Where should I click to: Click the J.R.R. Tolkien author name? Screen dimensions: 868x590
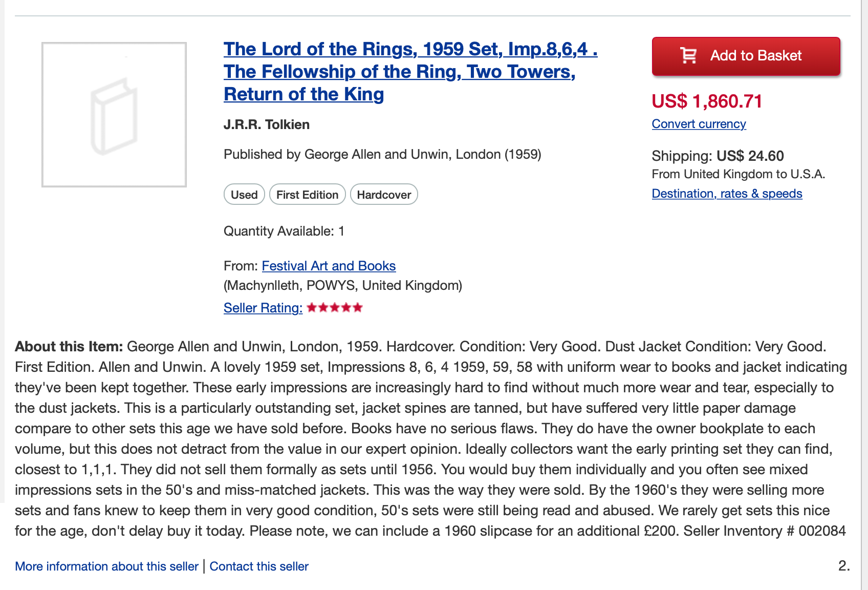click(267, 125)
